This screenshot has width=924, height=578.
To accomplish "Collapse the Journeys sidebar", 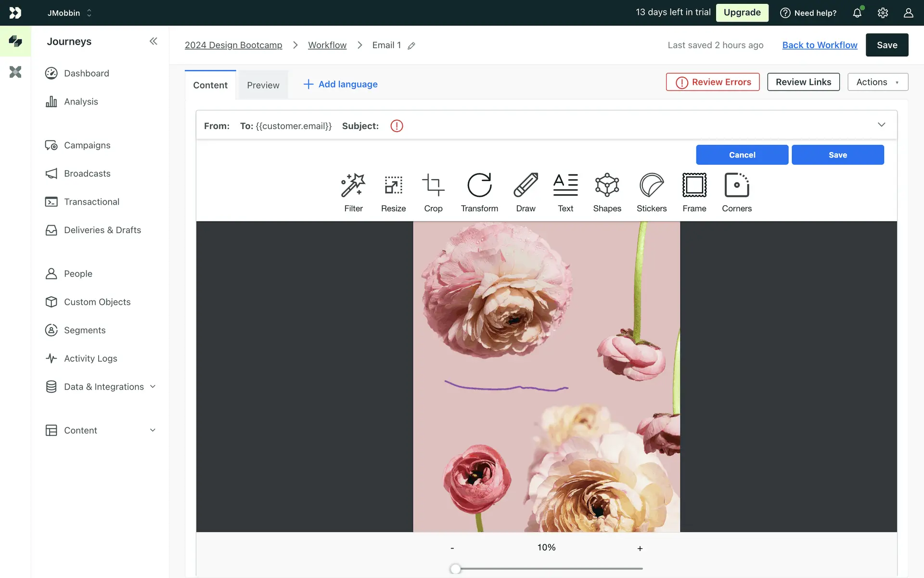I will point(153,41).
